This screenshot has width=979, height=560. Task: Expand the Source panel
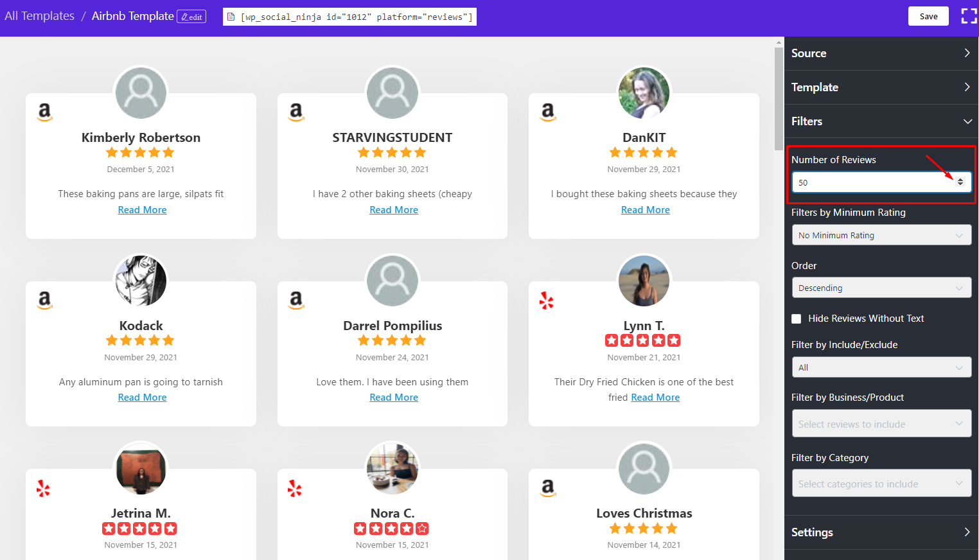pyautogui.click(x=881, y=53)
